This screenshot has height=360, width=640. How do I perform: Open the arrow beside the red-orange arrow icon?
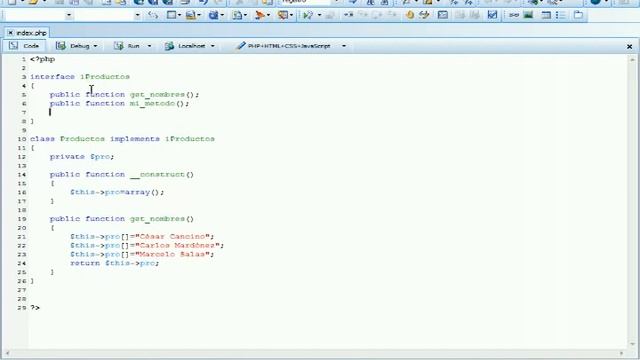pos(268,16)
